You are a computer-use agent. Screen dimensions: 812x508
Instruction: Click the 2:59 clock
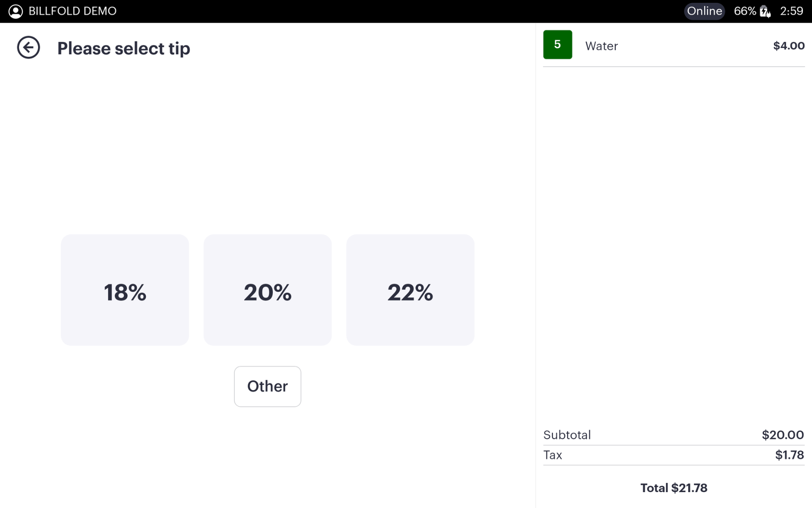[x=791, y=11]
